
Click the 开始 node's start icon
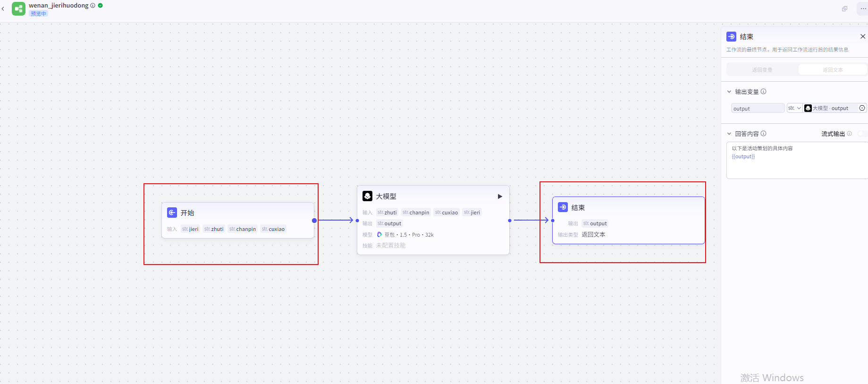[x=172, y=213]
